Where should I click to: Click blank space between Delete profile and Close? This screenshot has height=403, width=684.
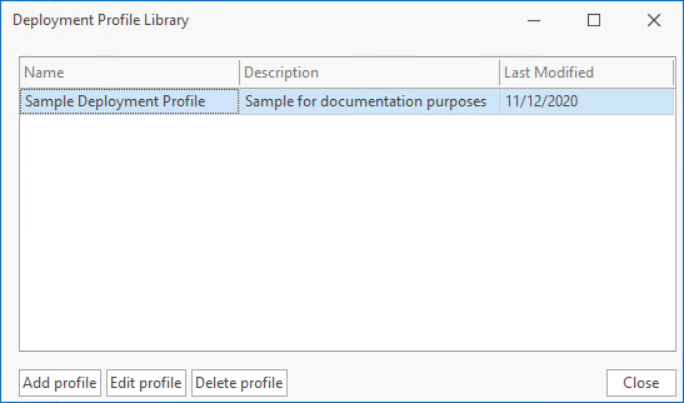pos(445,383)
